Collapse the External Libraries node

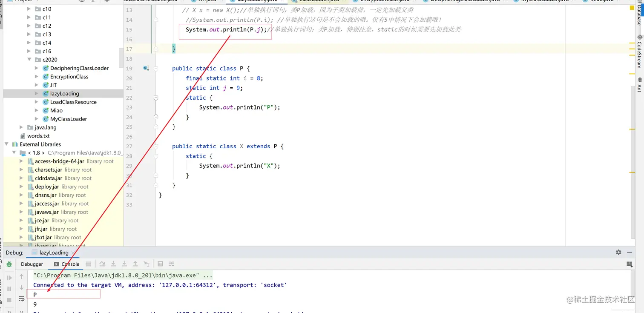click(x=6, y=144)
